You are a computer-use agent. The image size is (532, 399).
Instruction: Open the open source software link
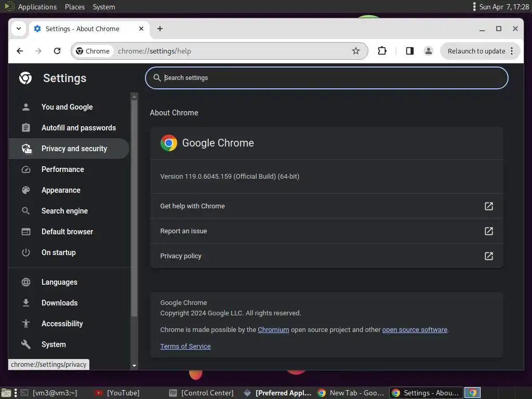[415, 330]
